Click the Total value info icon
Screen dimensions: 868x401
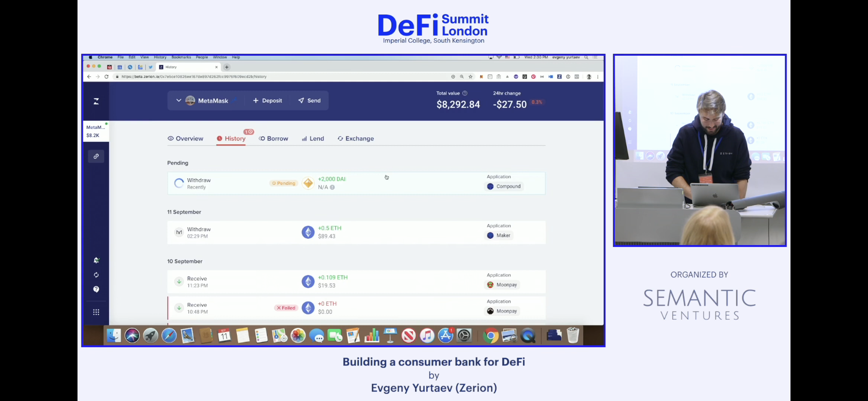tap(465, 93)
